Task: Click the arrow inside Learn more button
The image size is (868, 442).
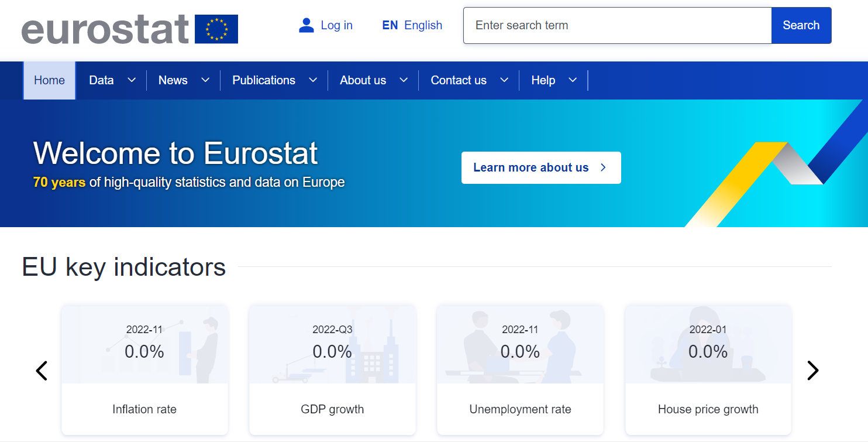Action: 604,168
